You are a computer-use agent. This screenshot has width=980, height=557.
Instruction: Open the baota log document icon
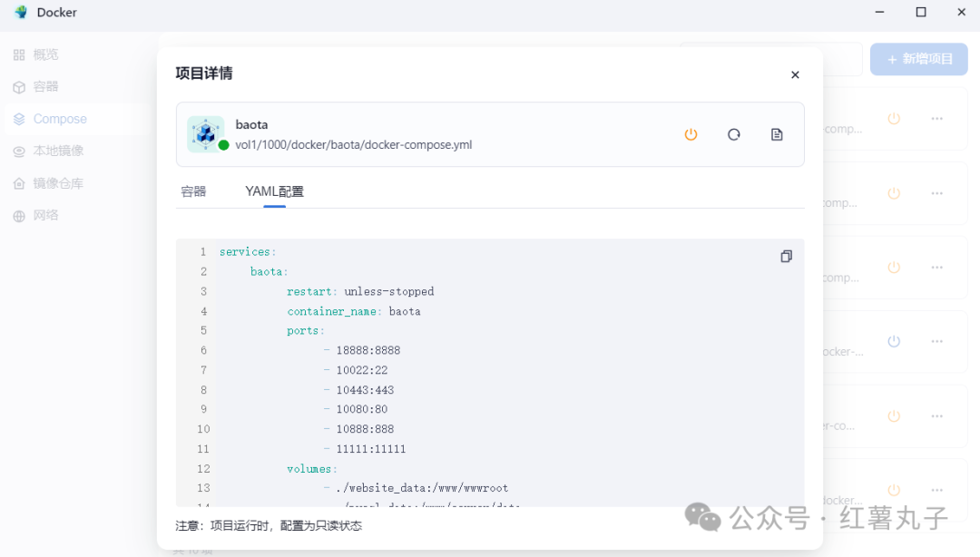pos(777,134)
